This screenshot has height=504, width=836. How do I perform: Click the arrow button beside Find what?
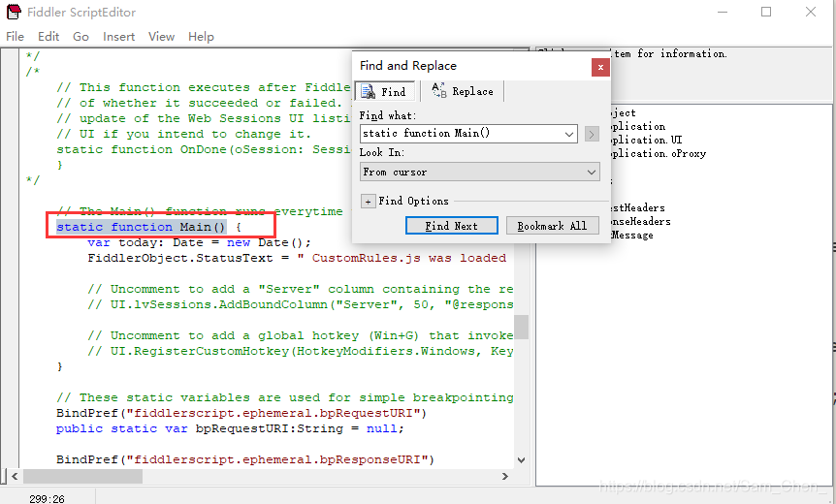coord(592,134)
